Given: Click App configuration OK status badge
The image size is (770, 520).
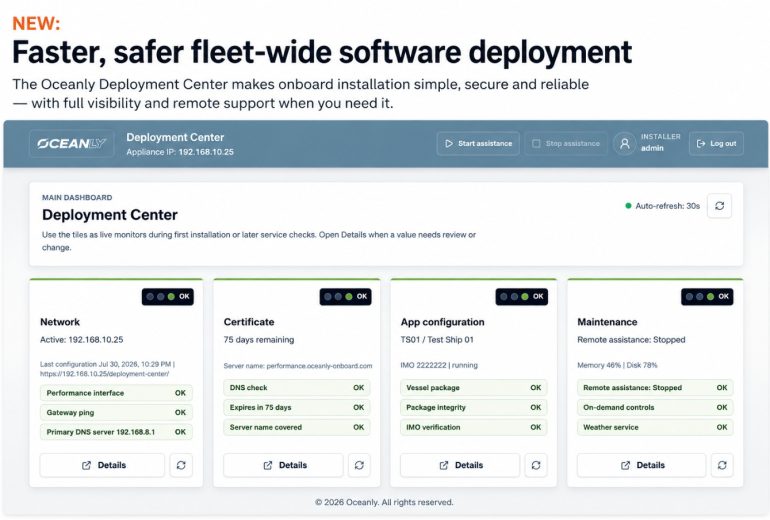Looking at the screenshot, I should [x=522, y=297].
